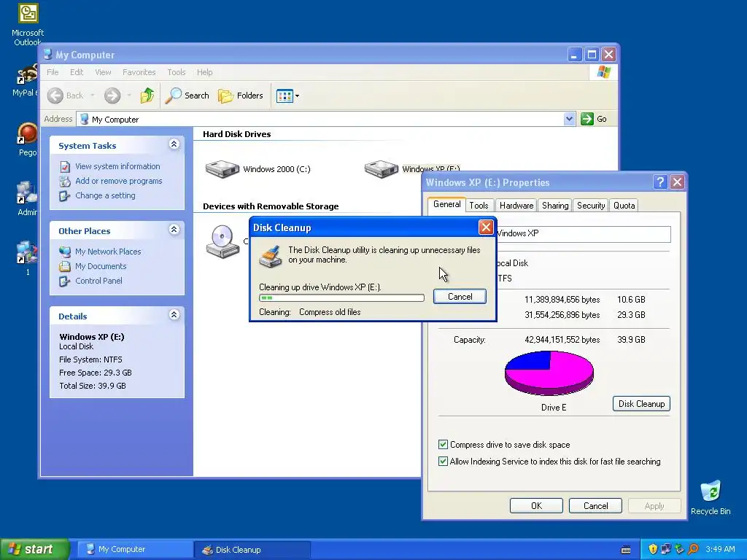Click the Disk Cleanup button in Properties

[641, 404]
